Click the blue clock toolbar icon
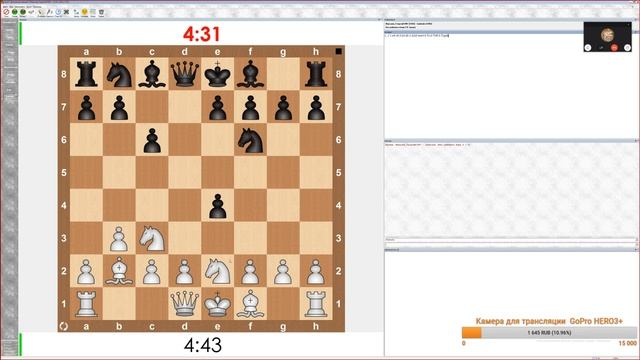 point(58,12)
